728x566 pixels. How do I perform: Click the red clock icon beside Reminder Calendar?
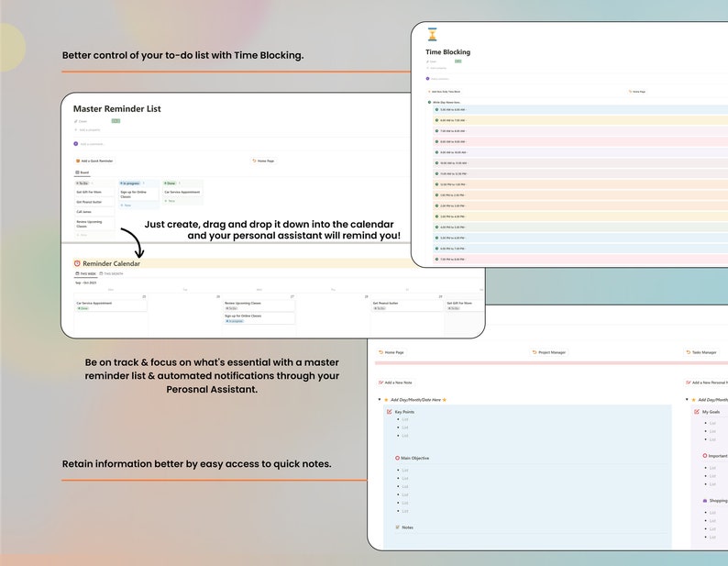77,263
